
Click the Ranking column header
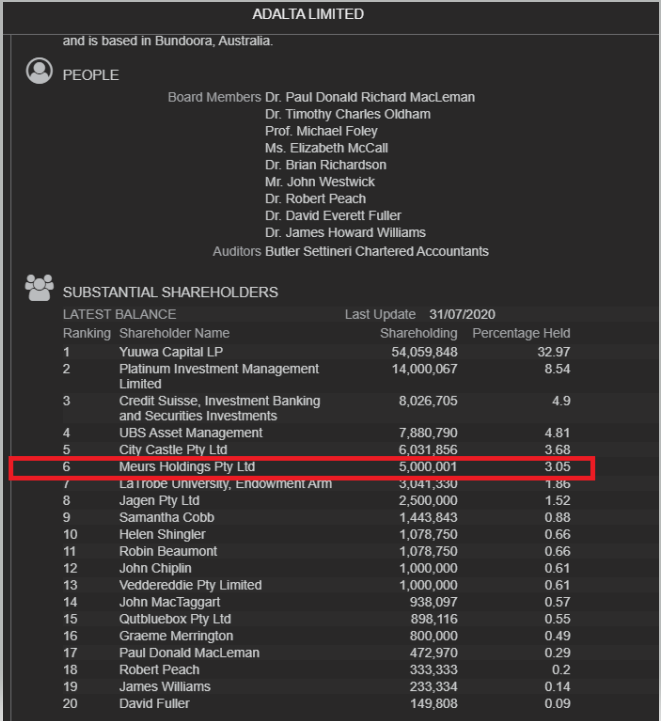(87, 333)
